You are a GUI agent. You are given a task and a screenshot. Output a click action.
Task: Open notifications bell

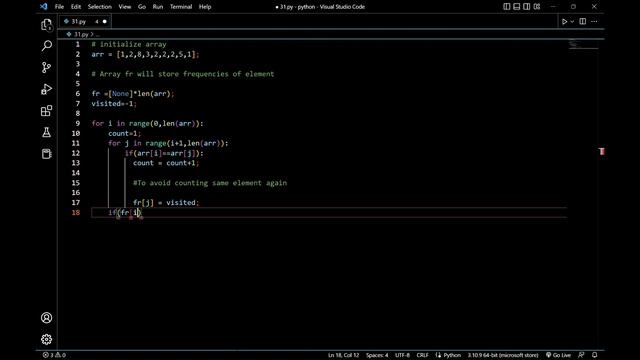[x=595, y=355]
